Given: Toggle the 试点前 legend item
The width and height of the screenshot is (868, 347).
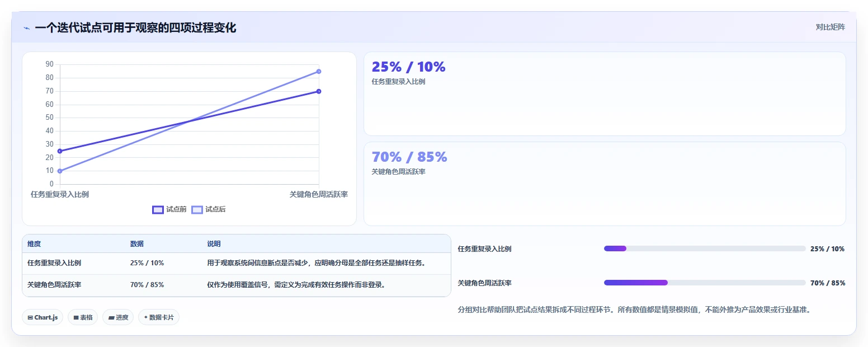Looking at the screenshot, I should [x=169, y=209].
